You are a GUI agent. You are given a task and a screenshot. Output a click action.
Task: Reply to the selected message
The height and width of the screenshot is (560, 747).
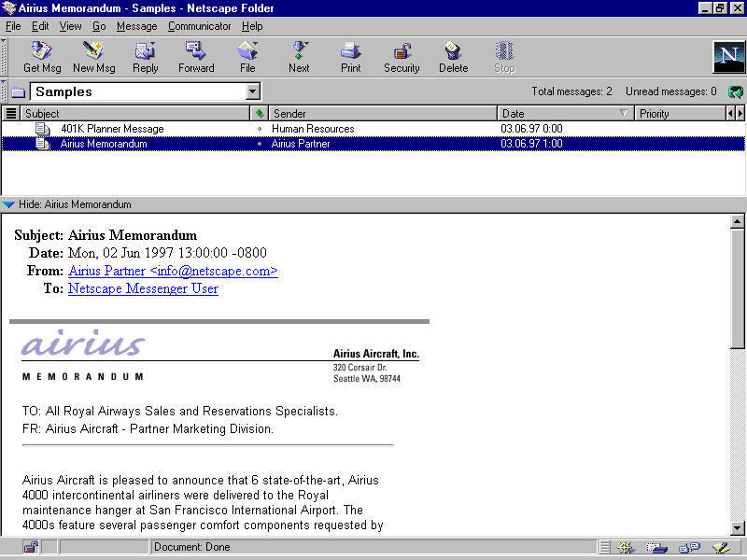coord(146,57)
